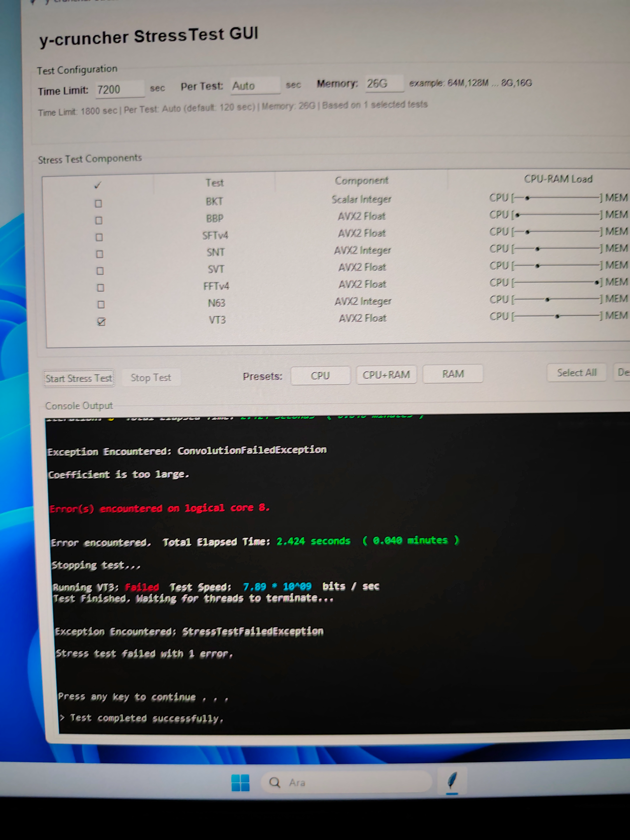Click the VT3 CPU-RAM load slider
The width and height of the screenshot is (630, 840).
(x=558, y=316)
